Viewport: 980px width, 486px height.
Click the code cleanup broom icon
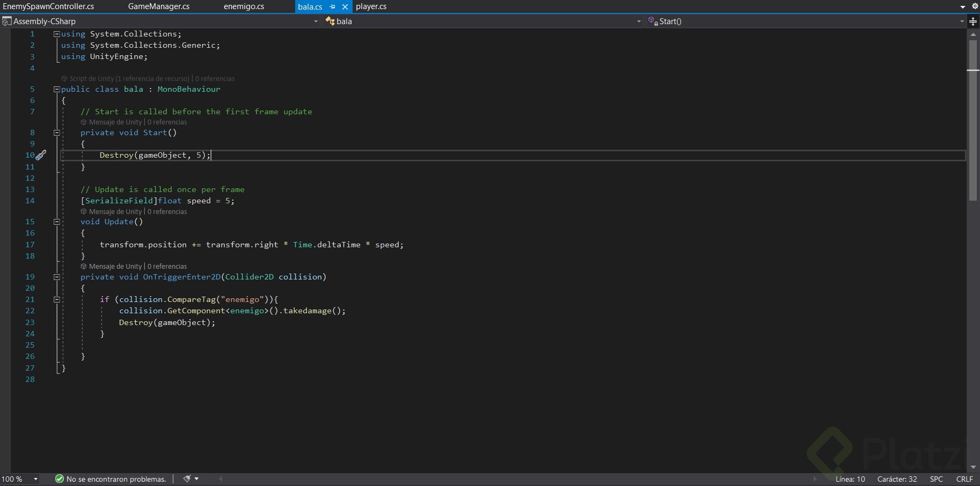click(x=187, y=478)
